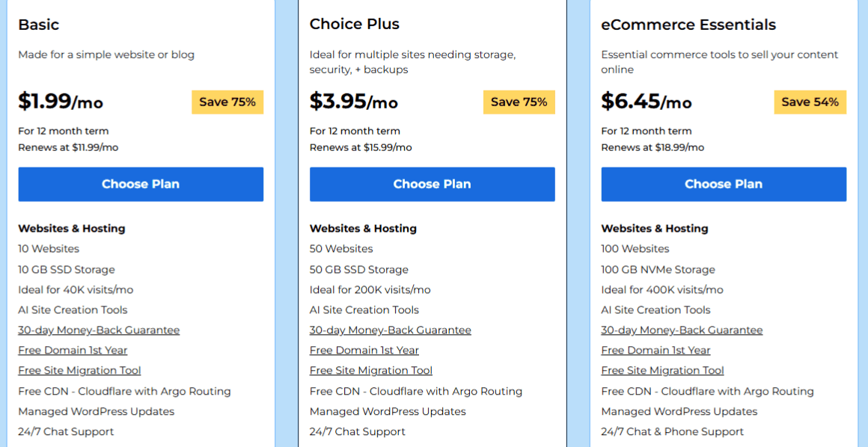Image resolution: width=868 pixels, height=447 pixels.
Task: Click the Save 75% badge on Choice Plus
Action: tap(519, 102)
